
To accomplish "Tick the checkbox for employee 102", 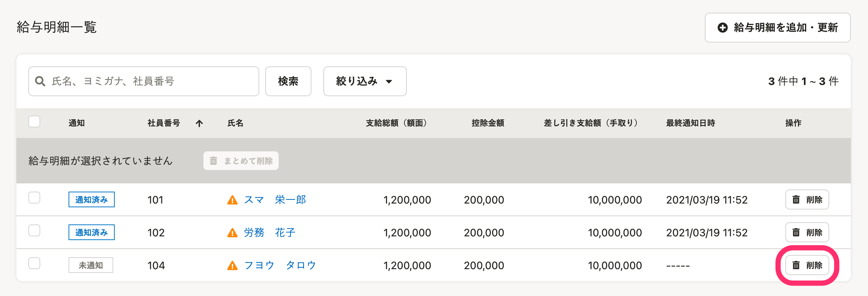I will (x=34, y=231).
